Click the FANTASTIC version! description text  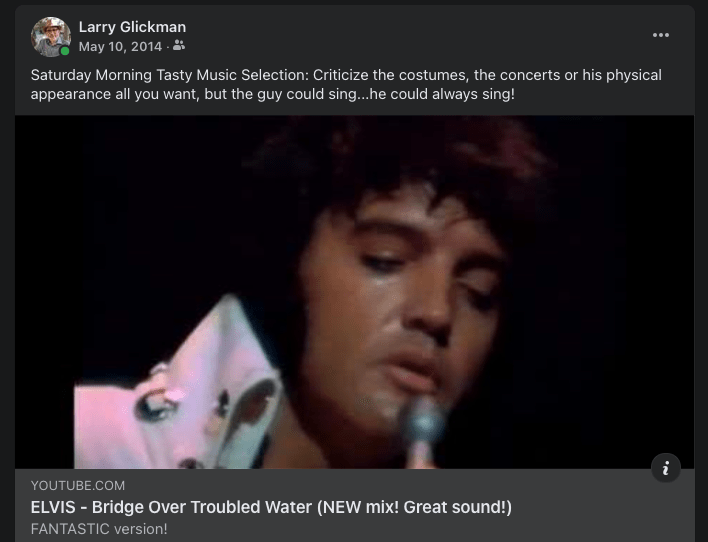click(x=99, y=529)
